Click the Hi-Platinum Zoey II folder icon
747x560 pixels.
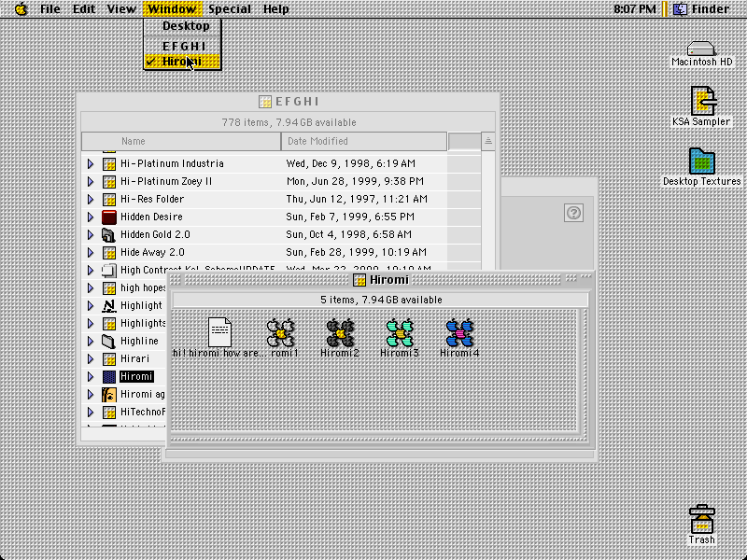point(109,181)
